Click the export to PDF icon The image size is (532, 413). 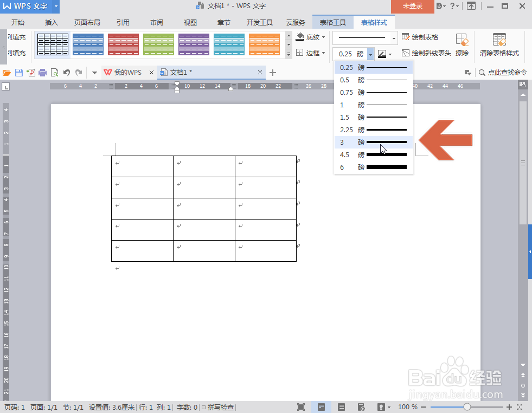pos(31,73)
